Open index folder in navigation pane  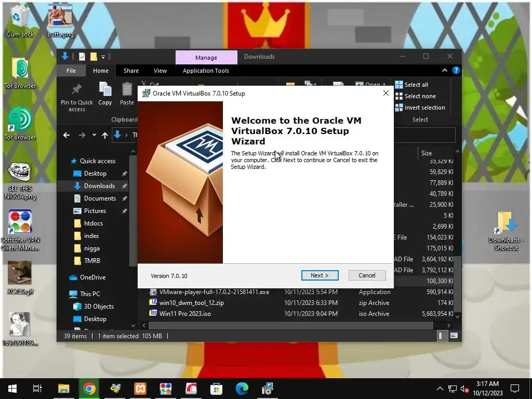pyautogui.click(x=91, y=236)
